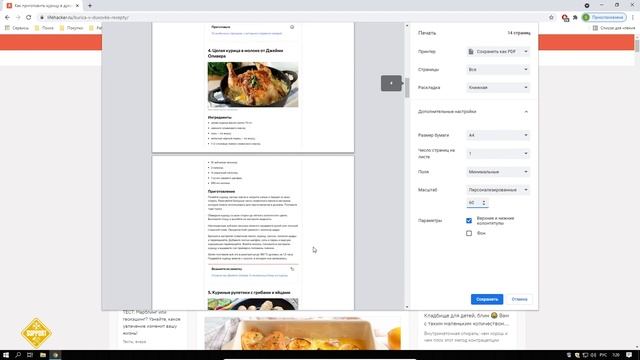
Task: Open the Покупки bookmark folder
Action: (71, 28)
